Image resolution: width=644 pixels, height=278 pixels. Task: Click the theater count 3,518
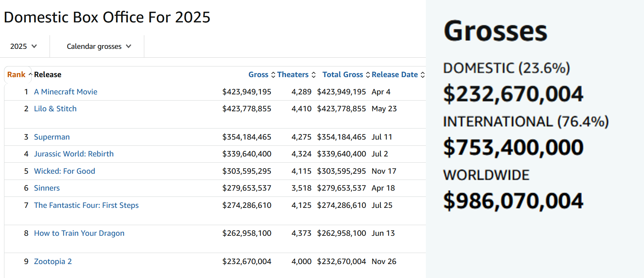[x=301, y=188]
